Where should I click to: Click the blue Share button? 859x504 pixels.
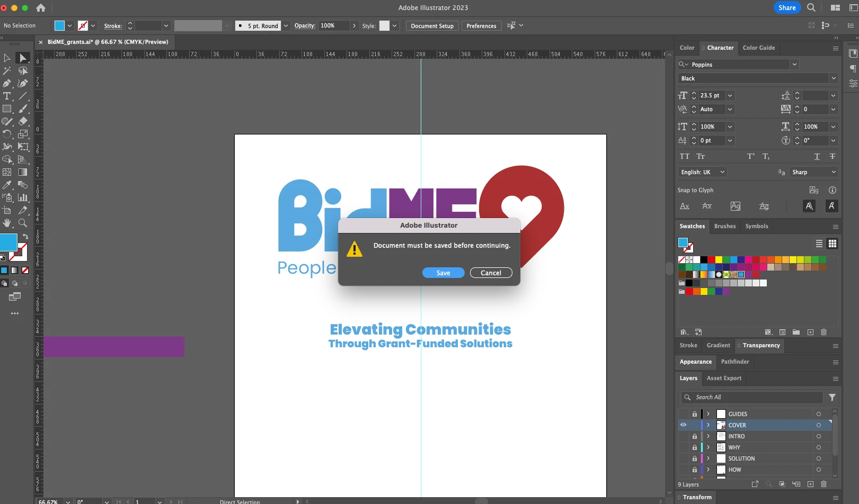tap(787, 7)
